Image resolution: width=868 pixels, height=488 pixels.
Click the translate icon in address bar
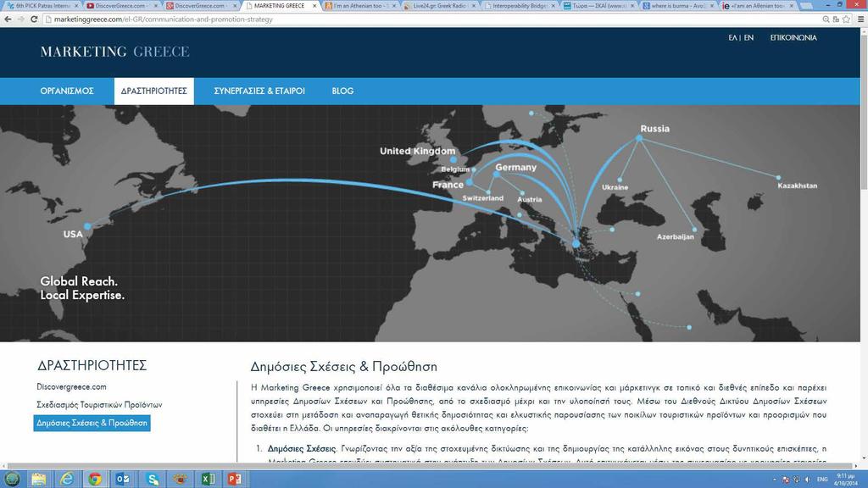(836, 19)
